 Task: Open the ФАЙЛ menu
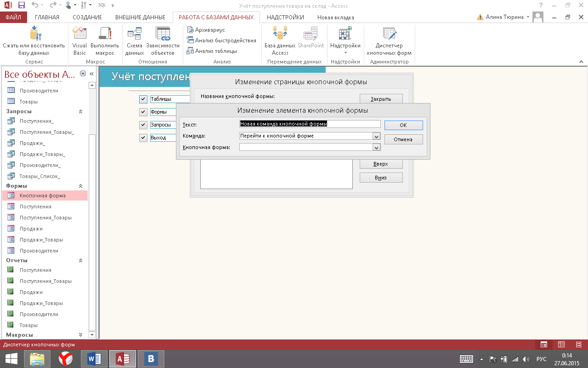click(14, 17)
